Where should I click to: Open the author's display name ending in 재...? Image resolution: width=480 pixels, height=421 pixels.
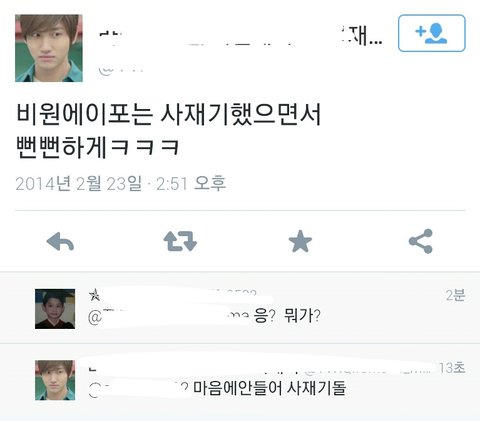coord(241,37)
